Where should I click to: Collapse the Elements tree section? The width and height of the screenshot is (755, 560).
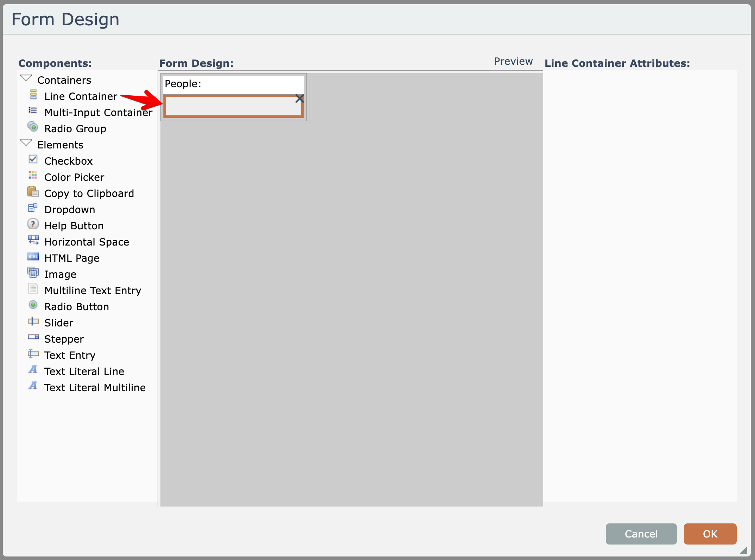pyautogui.click(x=26, y=143)
